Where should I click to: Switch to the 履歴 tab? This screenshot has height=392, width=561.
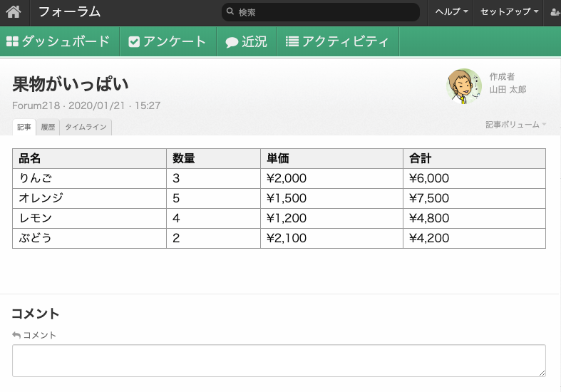click(48, 127)
